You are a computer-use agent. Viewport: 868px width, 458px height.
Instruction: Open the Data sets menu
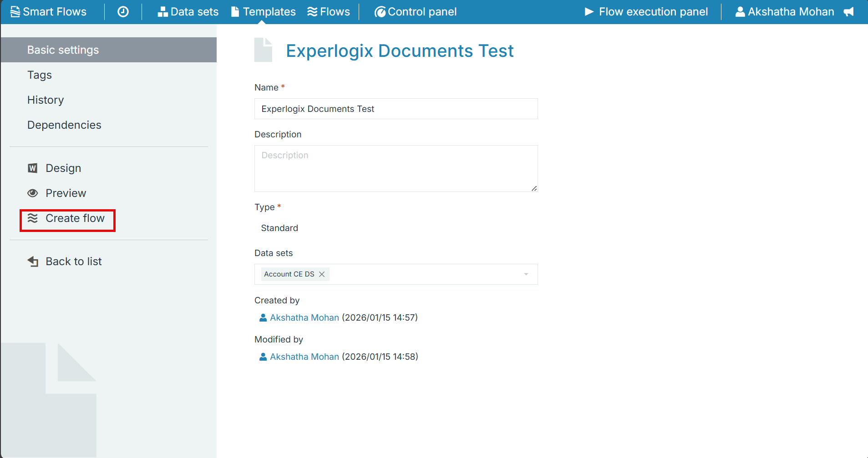pyautogui.click(x=188, y=12)
